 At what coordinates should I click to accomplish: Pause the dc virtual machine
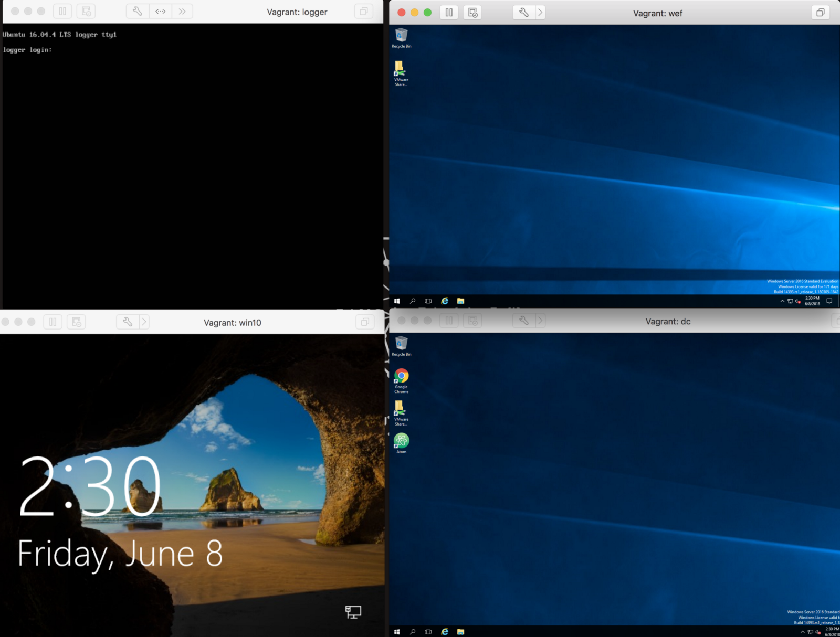click(x=449, y=320)
